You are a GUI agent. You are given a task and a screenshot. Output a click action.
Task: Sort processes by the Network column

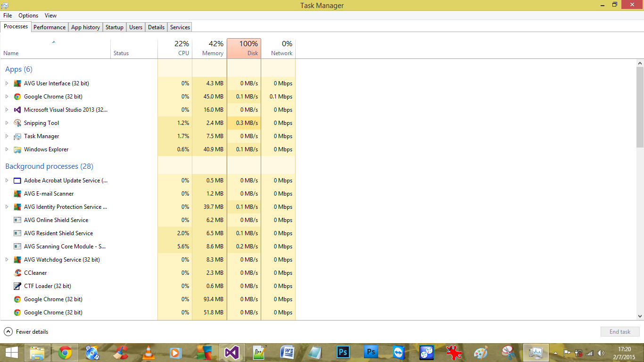[x=278, y=49]
